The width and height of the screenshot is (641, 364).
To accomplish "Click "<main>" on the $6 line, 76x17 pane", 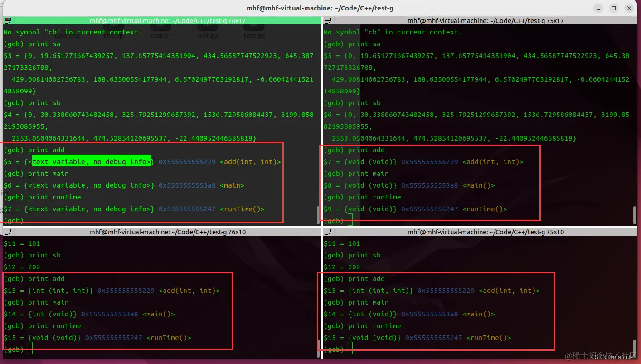I will (x=232, y=185).
